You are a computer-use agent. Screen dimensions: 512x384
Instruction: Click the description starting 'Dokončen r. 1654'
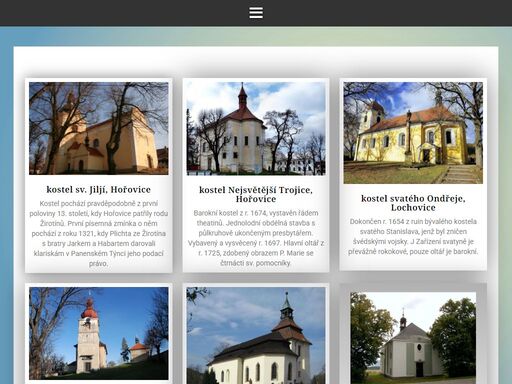click(413, 236)
